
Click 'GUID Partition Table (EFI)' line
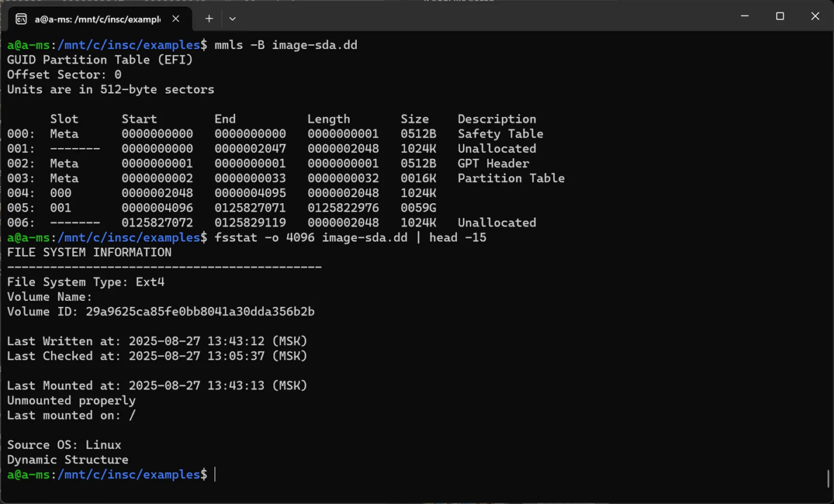click(100, 60)
